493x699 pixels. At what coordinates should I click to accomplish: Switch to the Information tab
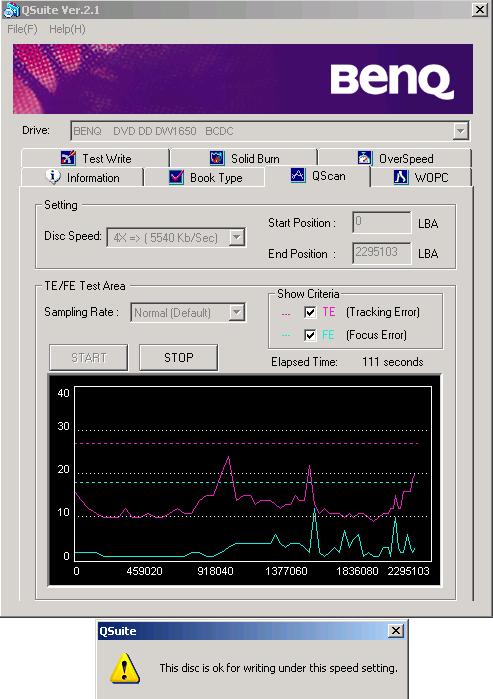[82, 177]
